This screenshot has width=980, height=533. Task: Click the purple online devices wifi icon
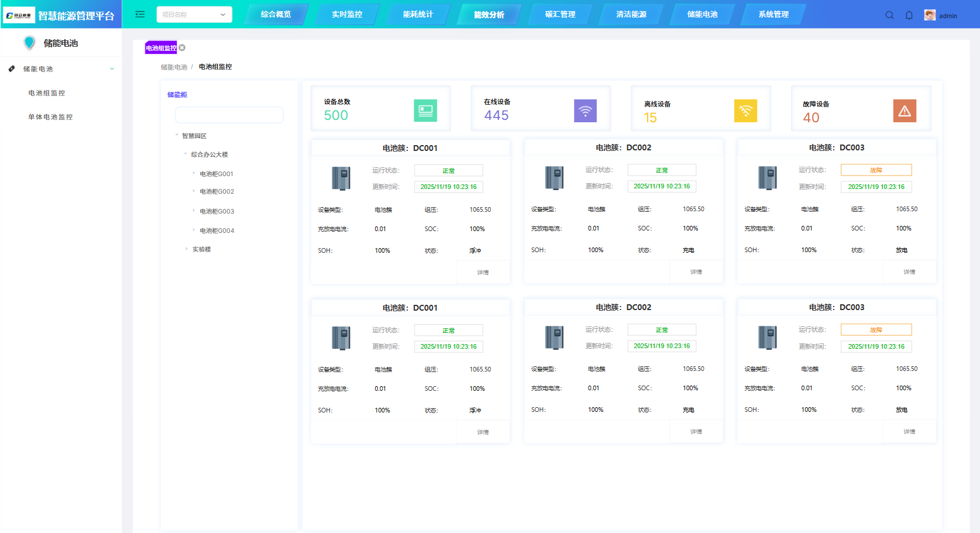coord(585,111)
